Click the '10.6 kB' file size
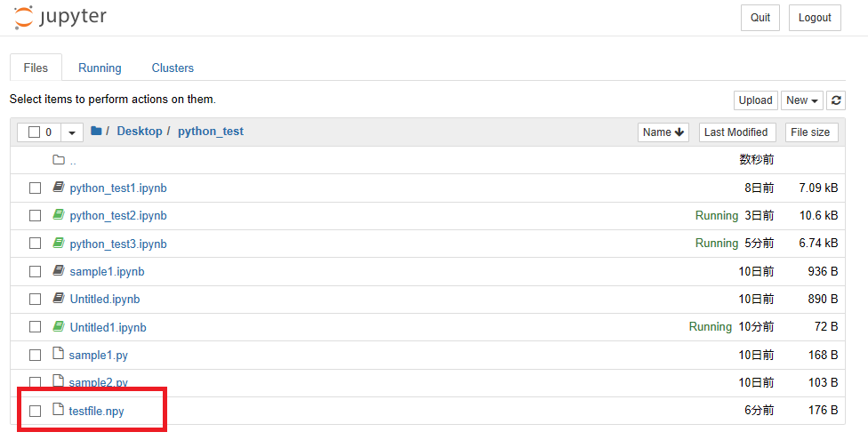This screenshot has height=448, width=868. (x=819, y=216)
